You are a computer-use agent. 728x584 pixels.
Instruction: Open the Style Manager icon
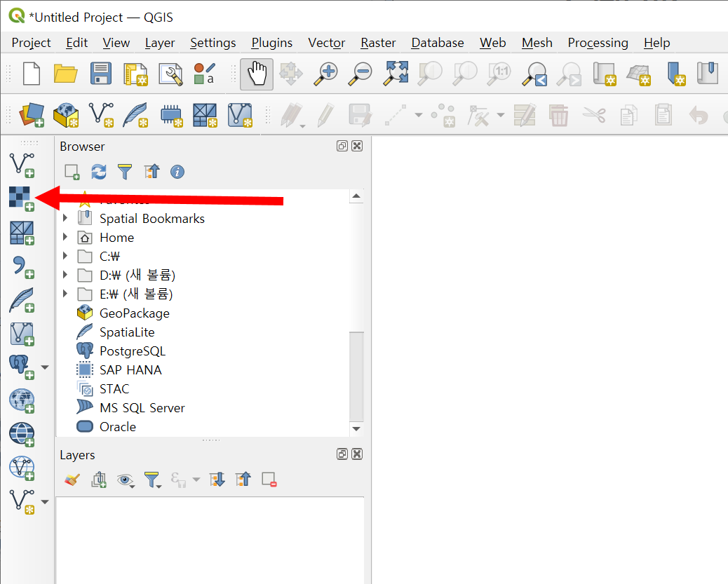[x=205, y=74]
